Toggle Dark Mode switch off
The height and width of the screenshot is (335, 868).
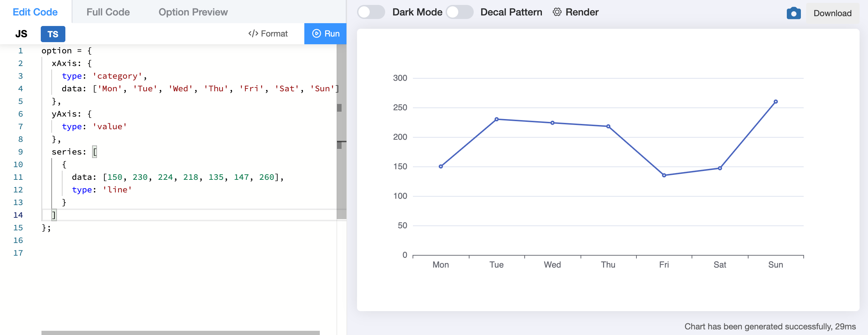coord(371,12)
